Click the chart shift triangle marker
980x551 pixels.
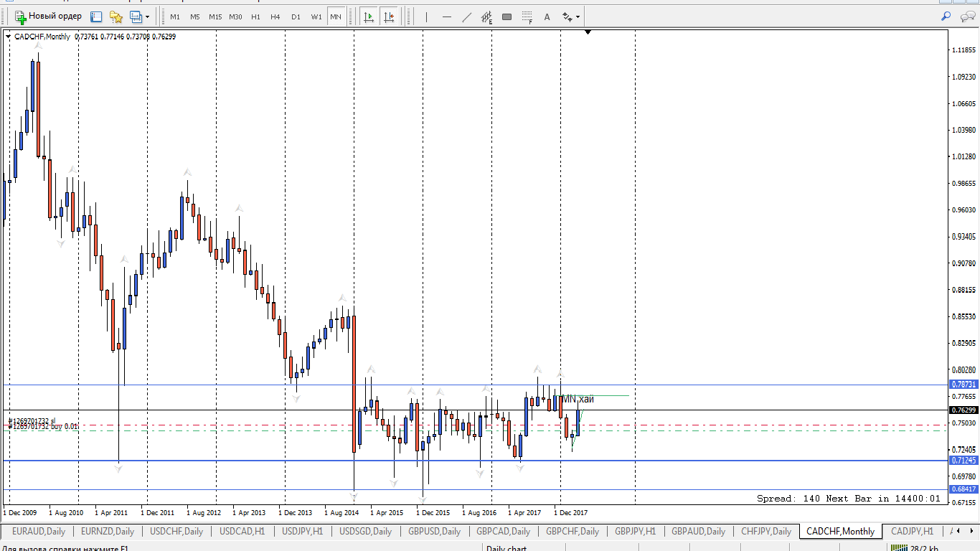588,32
